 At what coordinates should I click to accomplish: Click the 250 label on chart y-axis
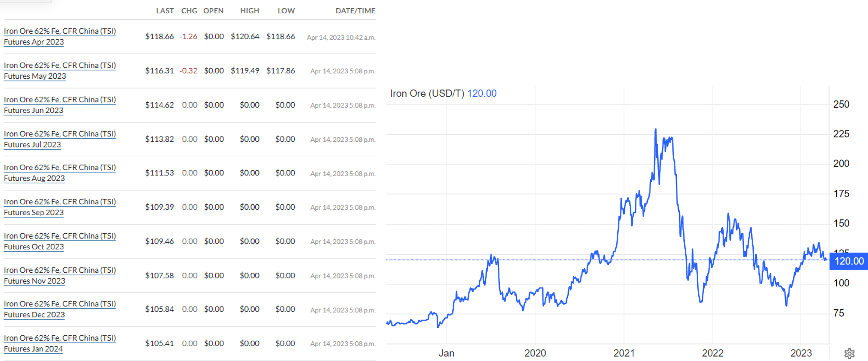point(841,104)
